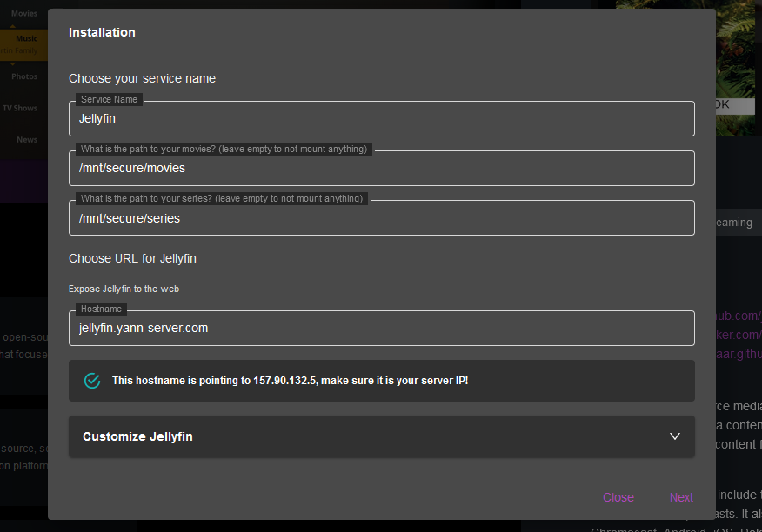Click 'Expose Jellyfin to the web' text

pos(124,289)
